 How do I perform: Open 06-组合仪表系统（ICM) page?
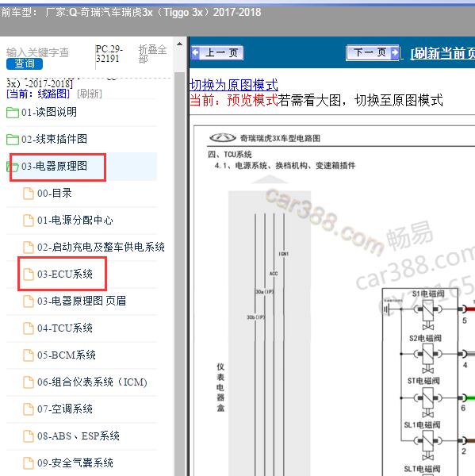[92, 382]
